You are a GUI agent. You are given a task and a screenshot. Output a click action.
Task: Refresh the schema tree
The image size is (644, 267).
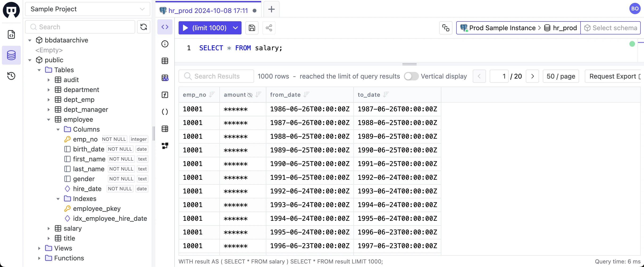tap(143, 27)
